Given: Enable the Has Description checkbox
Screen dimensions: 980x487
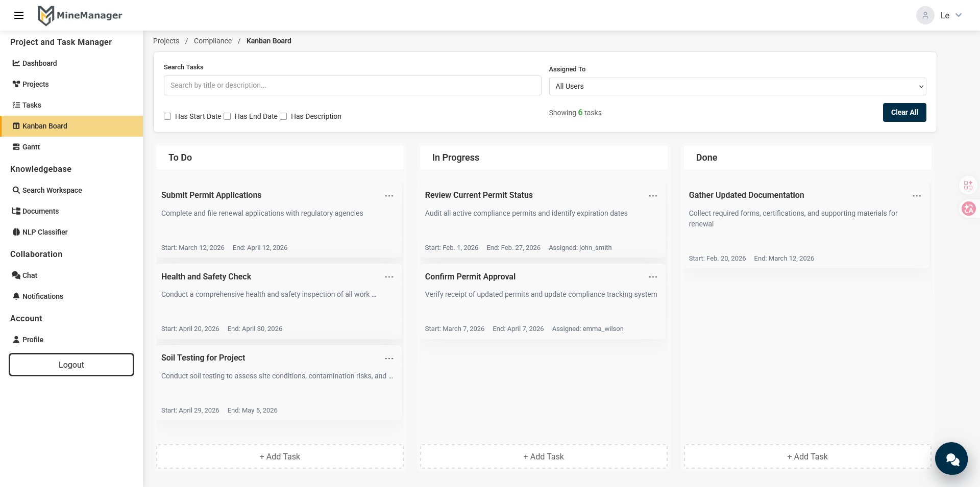Looking at the screenshot, I should click(283, 116).
